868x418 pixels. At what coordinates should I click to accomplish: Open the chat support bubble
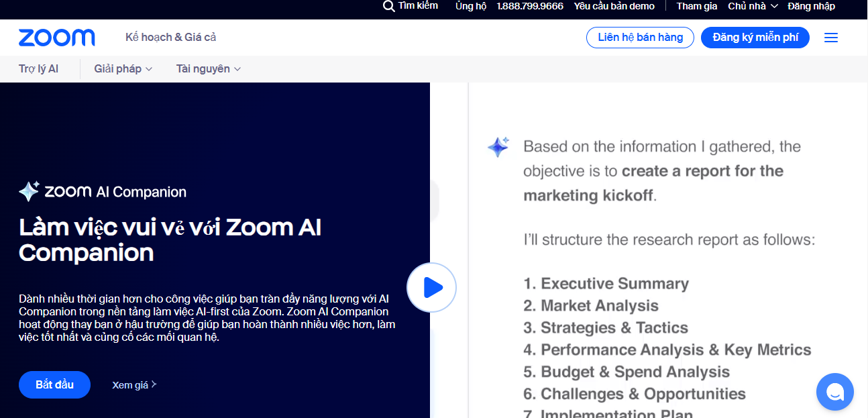[x=835, y=391]
